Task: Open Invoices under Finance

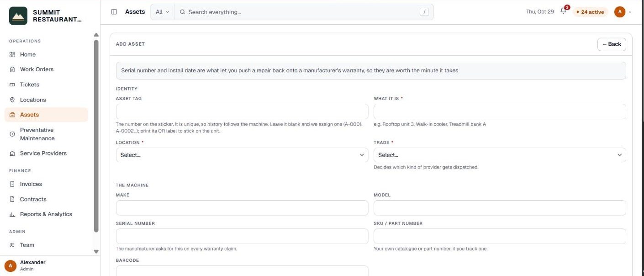Action: point(46,184)
